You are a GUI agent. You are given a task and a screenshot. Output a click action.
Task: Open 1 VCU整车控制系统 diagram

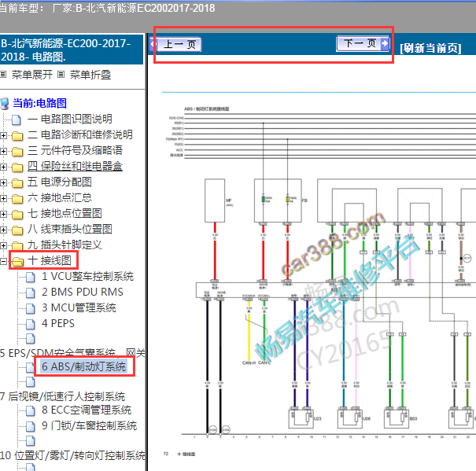(88, 276)
